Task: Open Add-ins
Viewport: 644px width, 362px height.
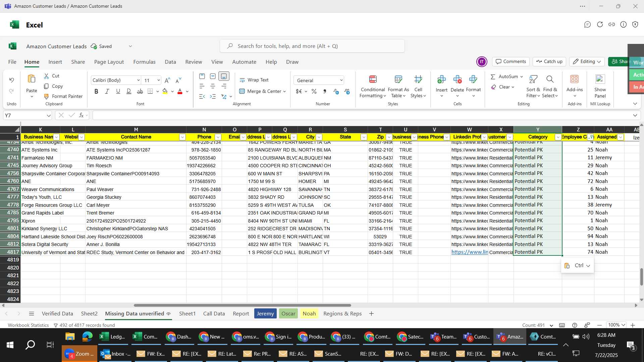Action: pyautogui.click(x=574, y=86)
